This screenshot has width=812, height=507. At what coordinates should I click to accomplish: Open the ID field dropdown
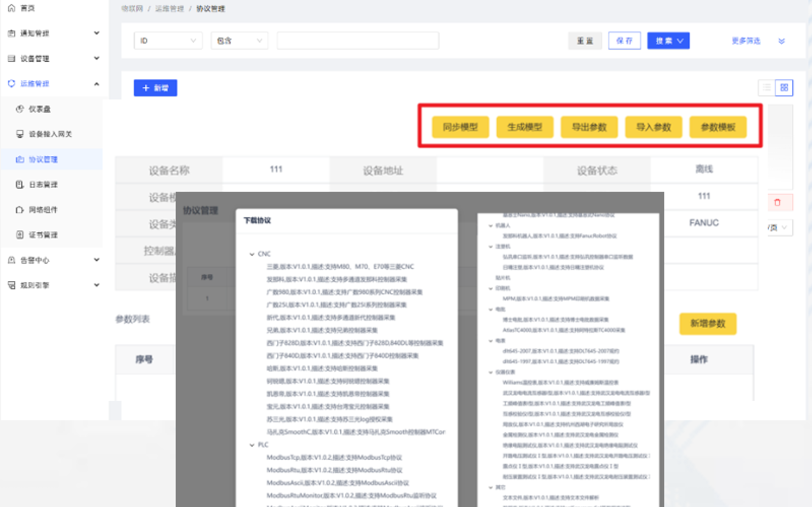pos(168,41)
